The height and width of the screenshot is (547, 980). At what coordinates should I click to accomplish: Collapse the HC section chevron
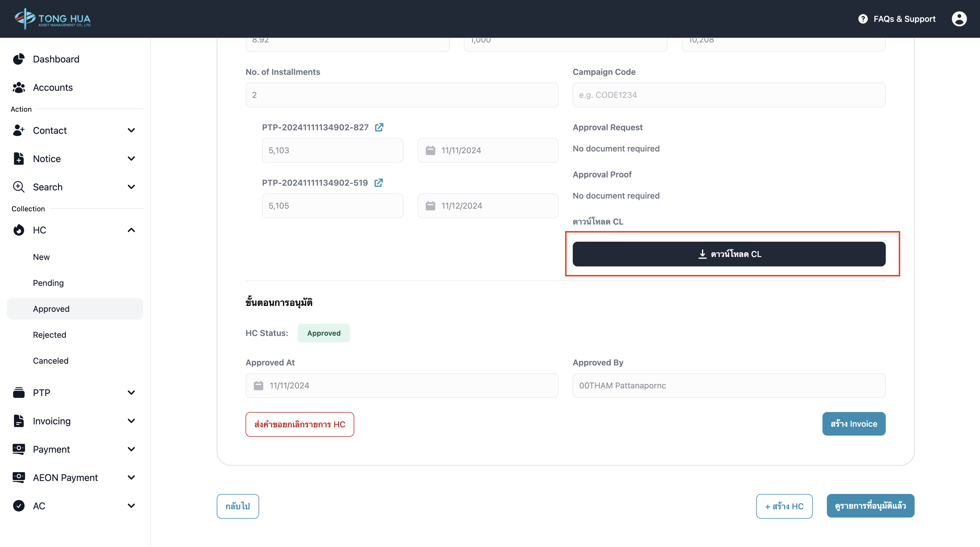pos(131,230)
